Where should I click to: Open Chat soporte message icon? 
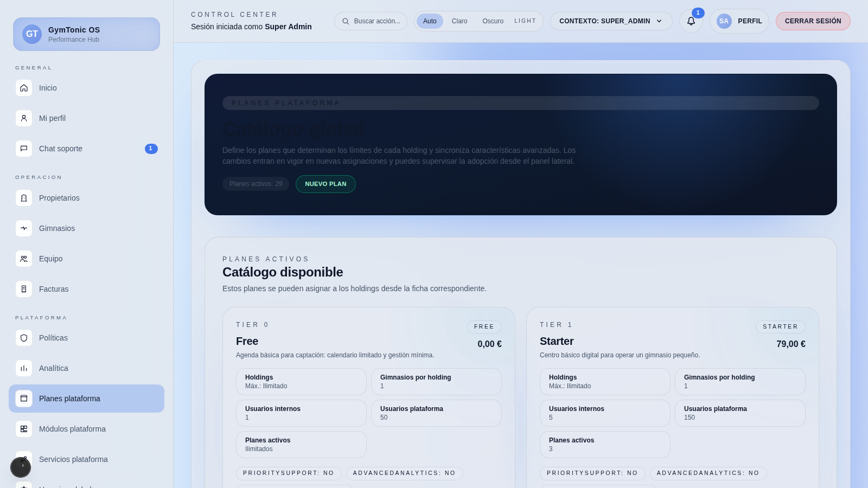pos(24,149)
